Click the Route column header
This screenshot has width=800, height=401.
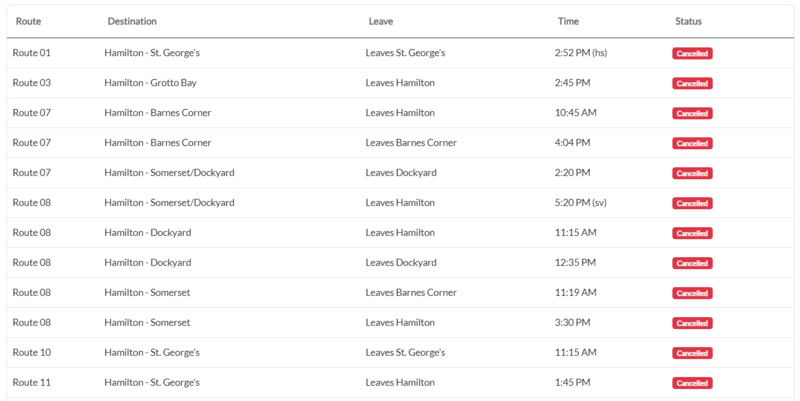[x=27, y=21]
